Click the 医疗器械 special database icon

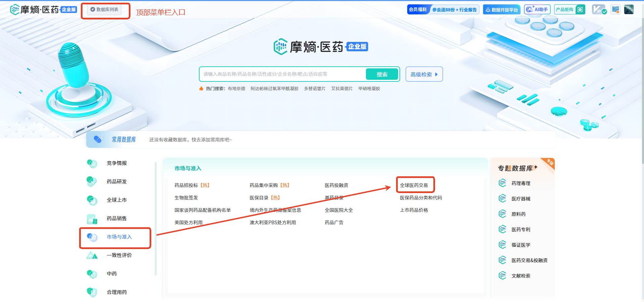click(502, 198)
